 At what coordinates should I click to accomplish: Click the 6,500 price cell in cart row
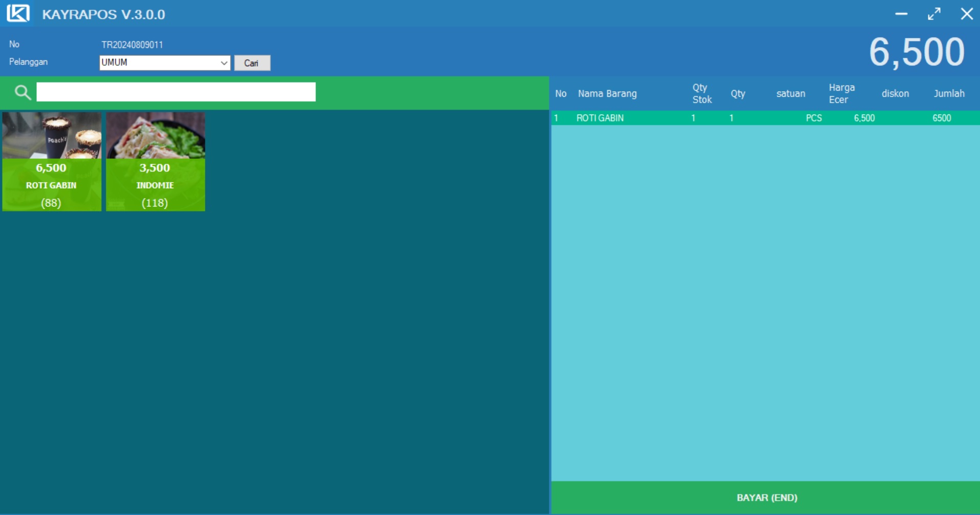864,118
